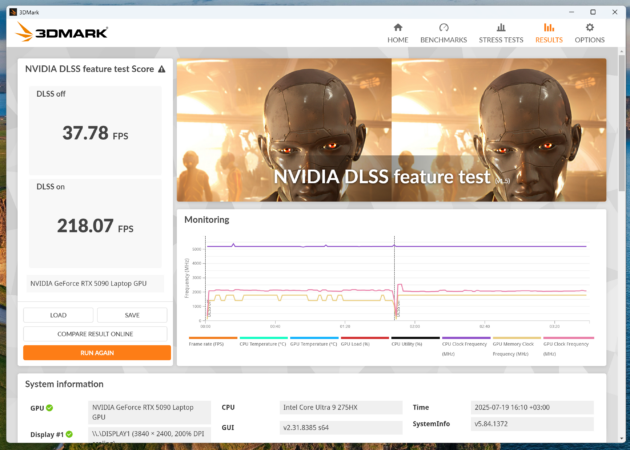Image resolution: width=630 pixels, height=450 pixels.
Task: Toggle CPU Temperature legend line
Action: (x=263, y=341)
